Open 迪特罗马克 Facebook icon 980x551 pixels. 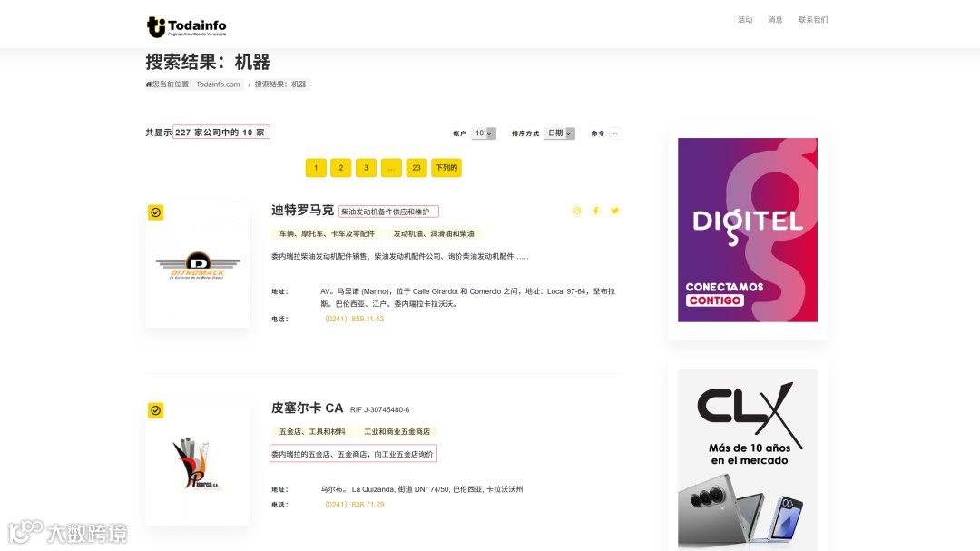click(x=595, y=211)
